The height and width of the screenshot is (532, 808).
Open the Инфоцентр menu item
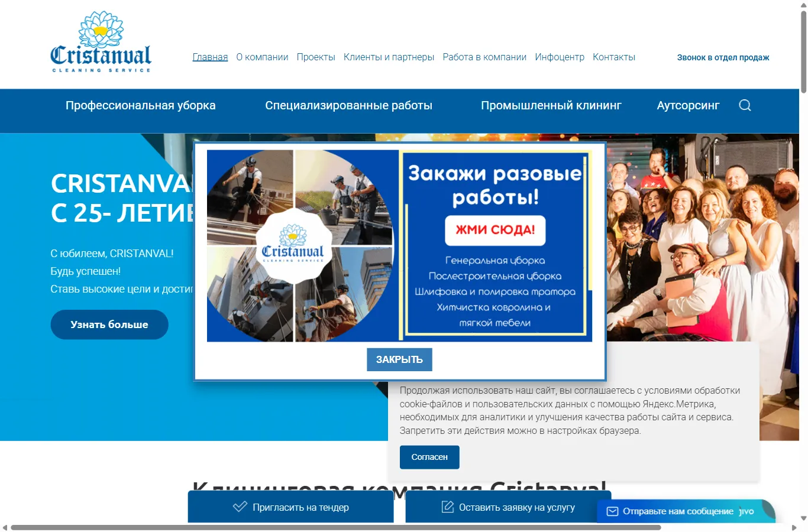coord(560,57)
